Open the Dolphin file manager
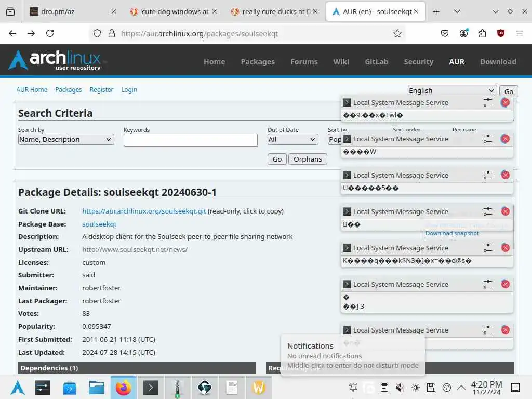This screenshot has width=532, height=399. pos(96,388)
